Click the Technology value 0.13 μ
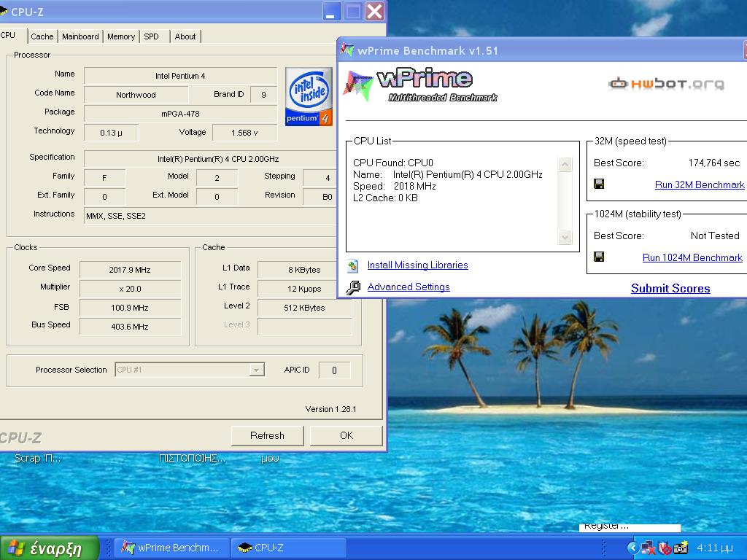Image resolution: width=747 pixels, height=560 pixels. pyautogui.click(x=111, y=133)
